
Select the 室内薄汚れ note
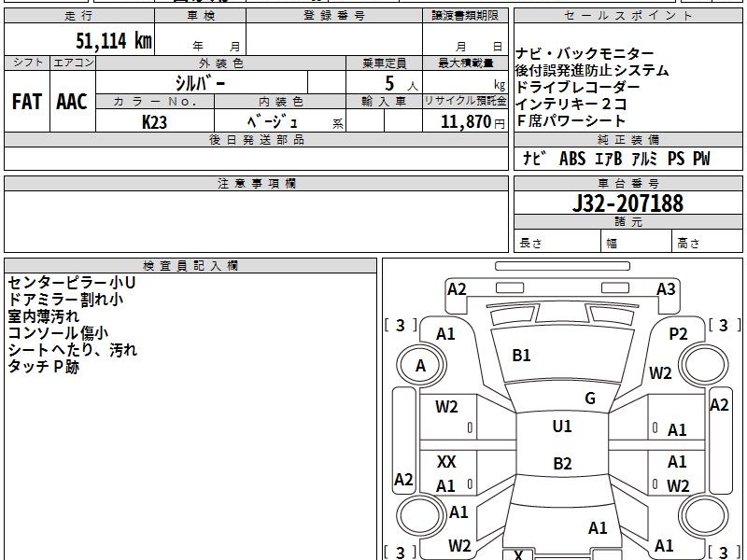coord(43,316)
